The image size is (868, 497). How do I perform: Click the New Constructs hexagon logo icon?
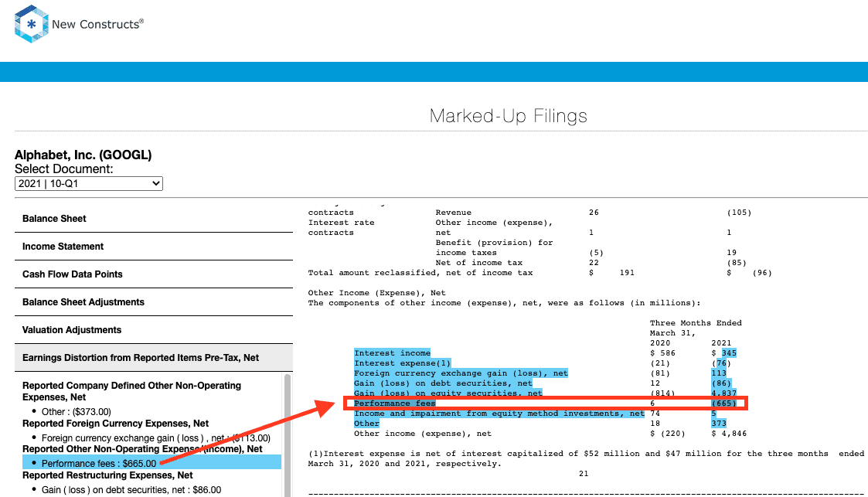pos(31,24)
